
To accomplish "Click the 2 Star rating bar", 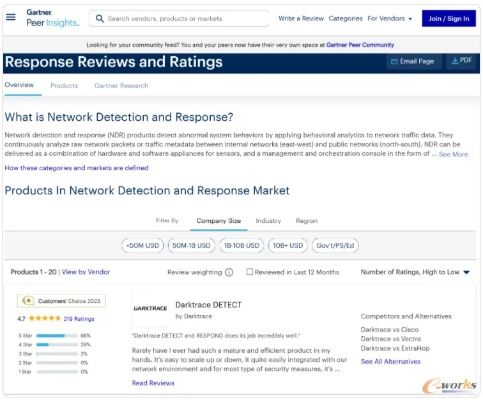I will point(57,363).
